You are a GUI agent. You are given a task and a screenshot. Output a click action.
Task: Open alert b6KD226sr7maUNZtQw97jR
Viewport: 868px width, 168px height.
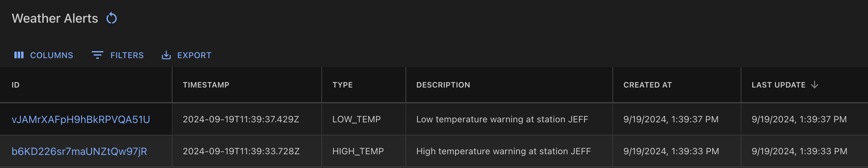(x=79, y=151)
